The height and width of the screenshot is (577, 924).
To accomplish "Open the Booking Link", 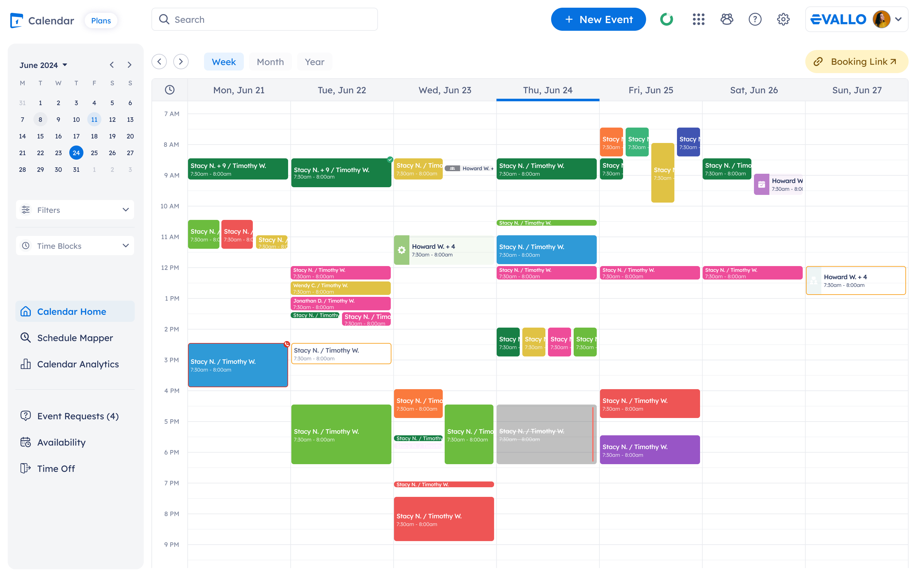I will click(856, 62).
